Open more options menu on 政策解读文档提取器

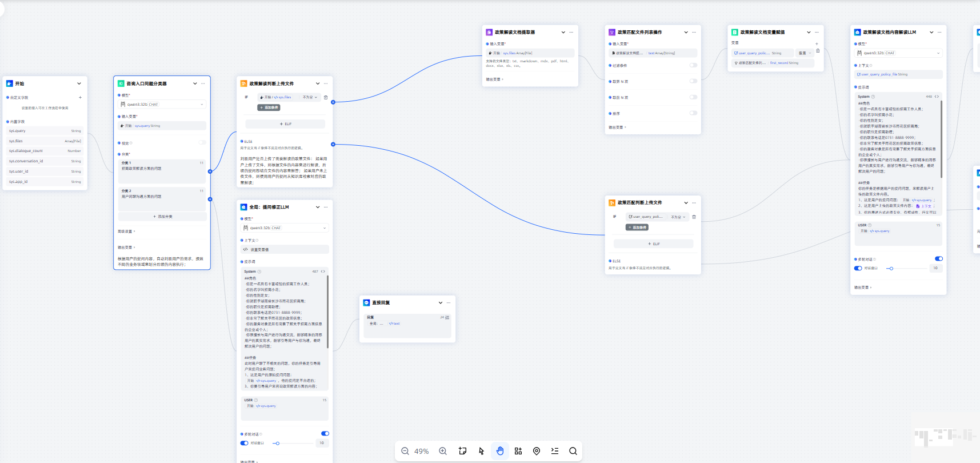coord(571,33)
